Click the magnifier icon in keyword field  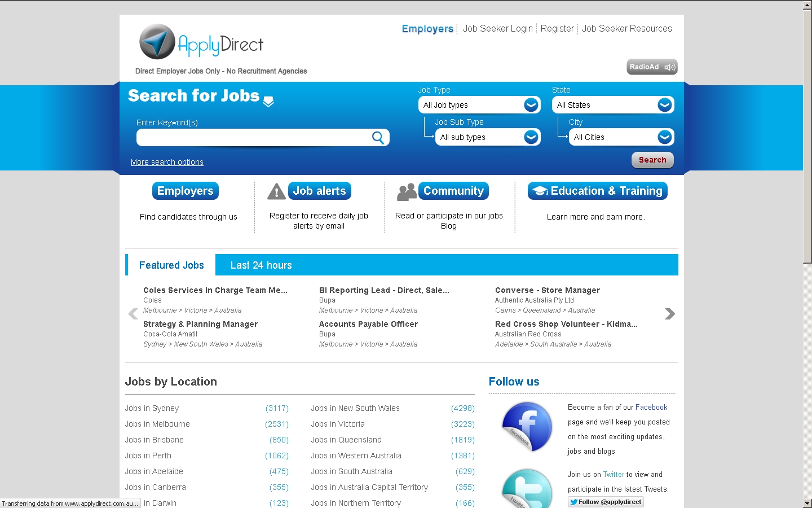click(378, 137)
